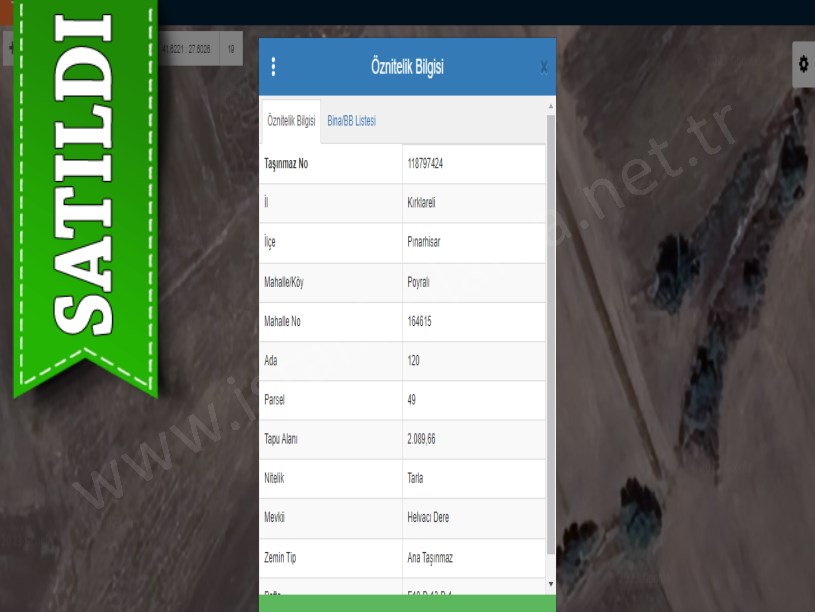The image size is (815, 612).
Task: Click the map coordinates display
Action: (187, 48)
